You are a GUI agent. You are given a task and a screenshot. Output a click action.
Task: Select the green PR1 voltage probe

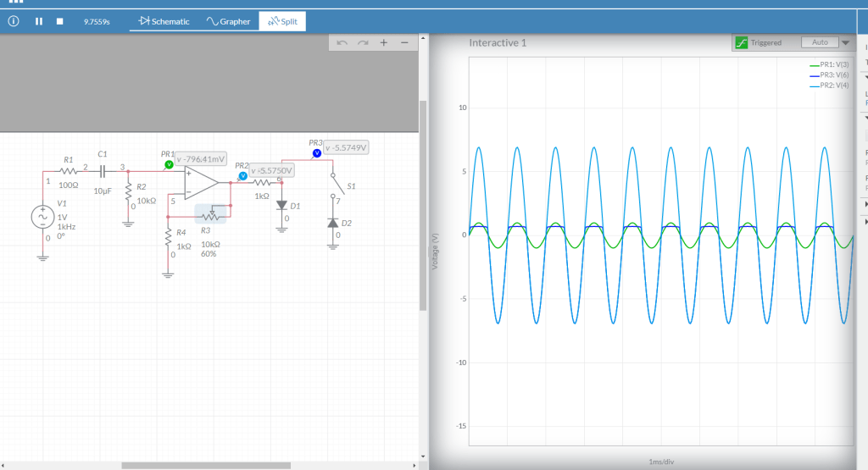[x=169, y=163]
